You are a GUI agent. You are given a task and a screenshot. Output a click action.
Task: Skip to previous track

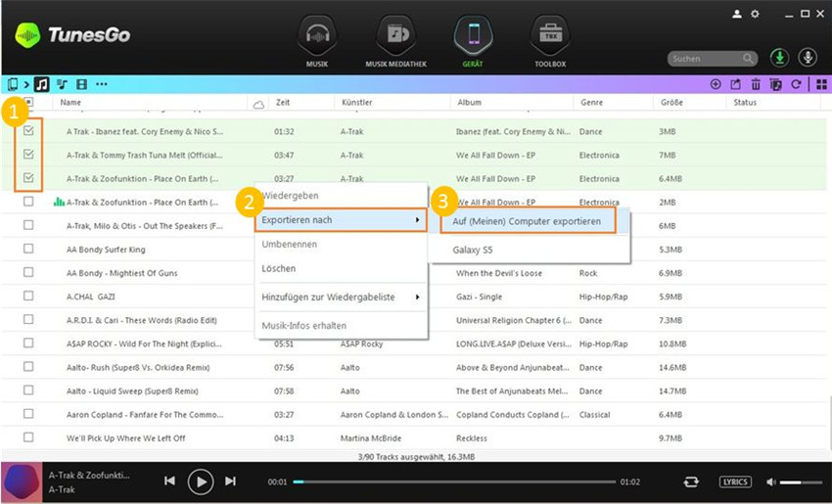tap(169, 481)
